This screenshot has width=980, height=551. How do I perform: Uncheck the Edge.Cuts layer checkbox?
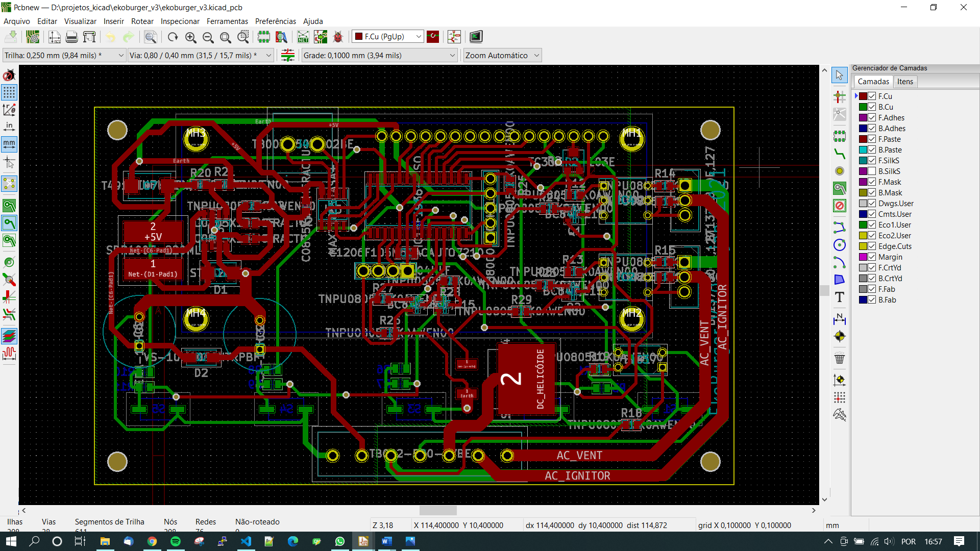(872, 246)
